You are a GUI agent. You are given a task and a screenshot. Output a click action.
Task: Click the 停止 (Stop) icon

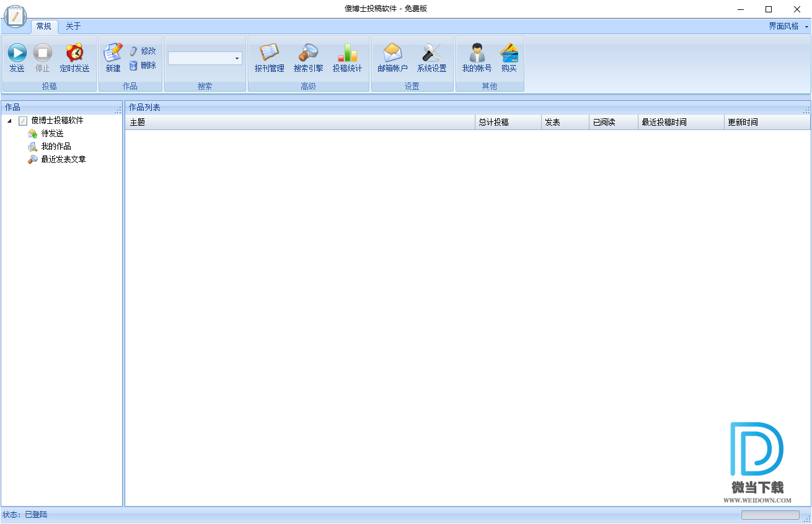tap(42, 53)
